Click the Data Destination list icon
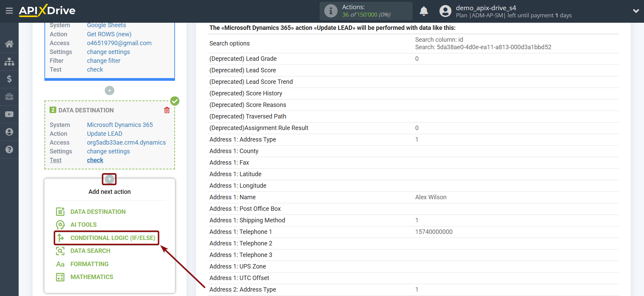644x296 pixels. pyautogui.click(x=60, y=211)
